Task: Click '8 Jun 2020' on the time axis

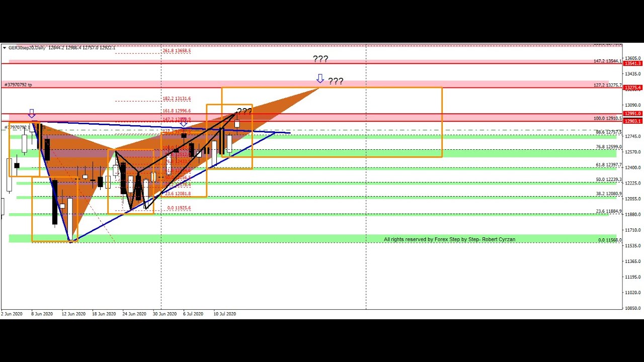Action: point(42,314)
